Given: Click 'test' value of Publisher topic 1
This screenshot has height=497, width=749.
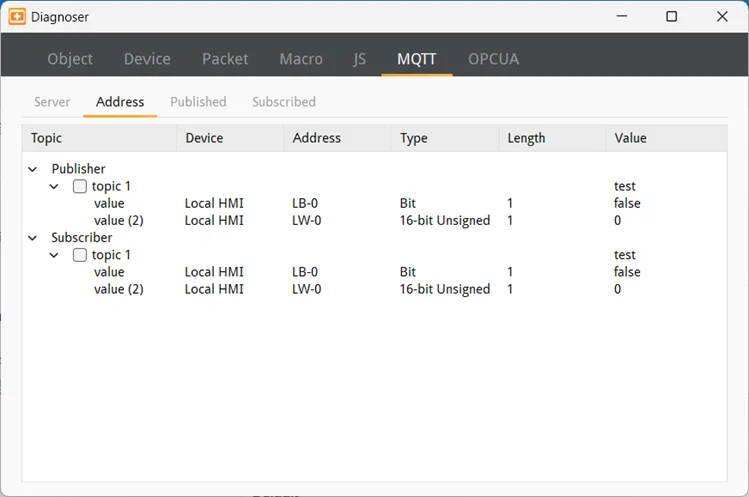Looking at the screenshot, I should point(625,186).
